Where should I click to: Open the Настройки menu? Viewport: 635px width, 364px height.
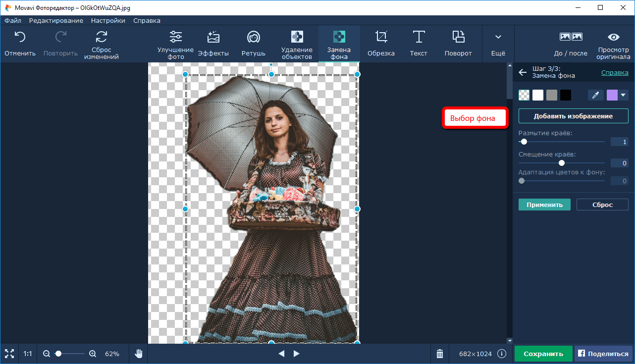[108, 21]
